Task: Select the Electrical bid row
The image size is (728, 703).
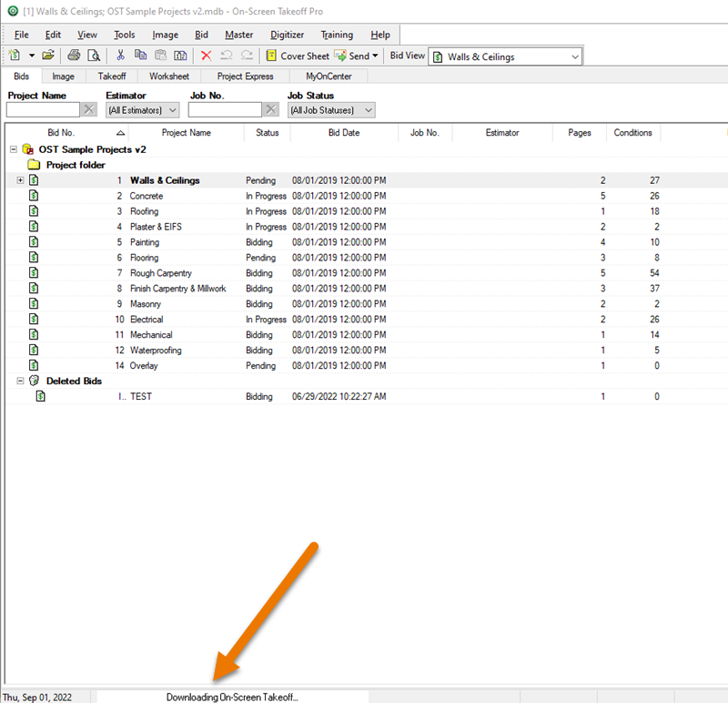Action: 367,320
